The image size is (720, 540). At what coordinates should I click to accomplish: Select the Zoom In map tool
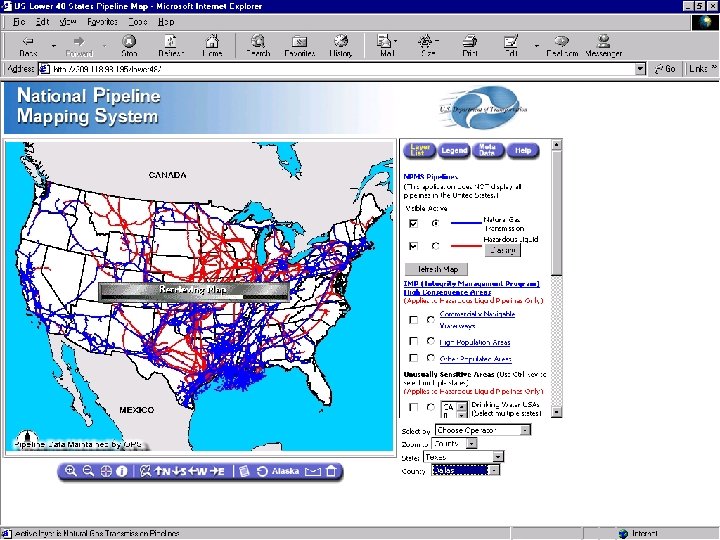click(71, 471)
